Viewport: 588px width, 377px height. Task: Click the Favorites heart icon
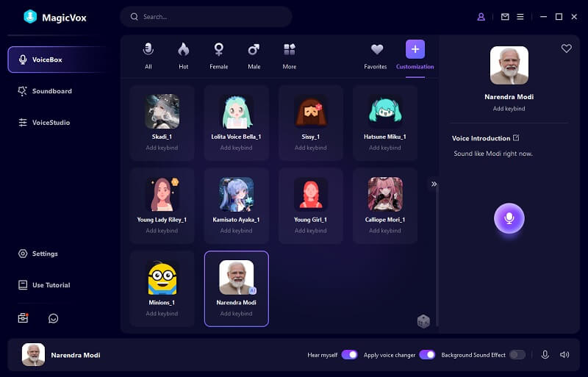tap(377, 49)
